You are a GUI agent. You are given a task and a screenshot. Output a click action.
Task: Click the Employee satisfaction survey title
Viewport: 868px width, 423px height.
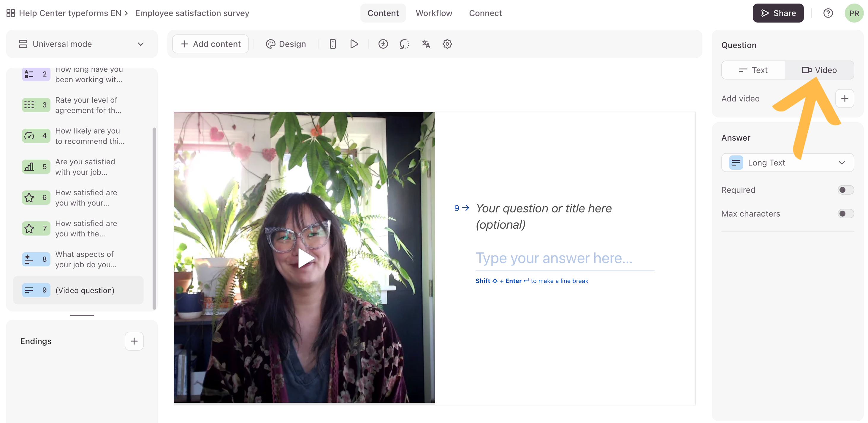point(192,13)
